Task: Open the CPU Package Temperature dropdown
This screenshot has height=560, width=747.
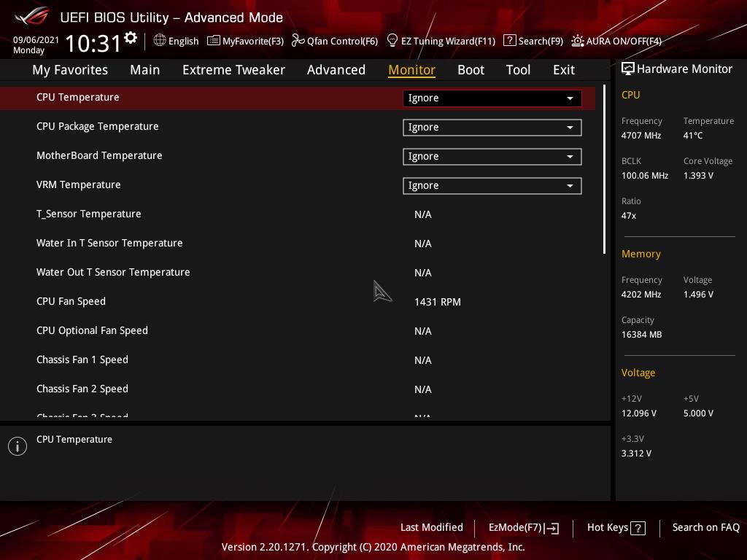Action: click(492, 127)
